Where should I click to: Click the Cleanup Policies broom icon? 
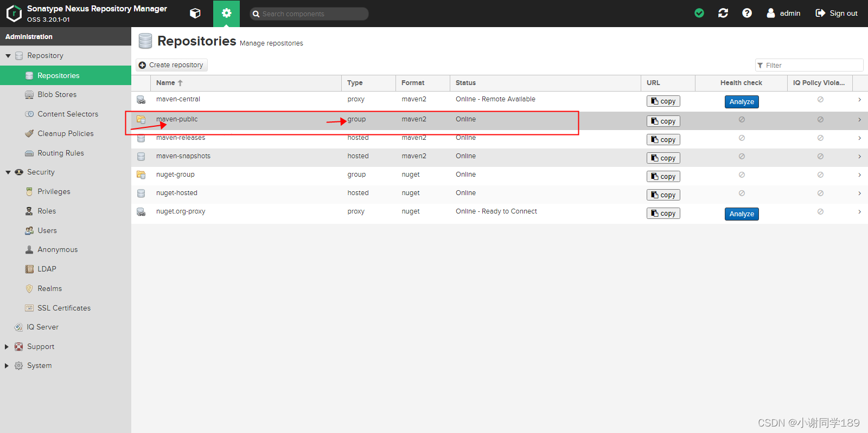[x=29, y=133]
